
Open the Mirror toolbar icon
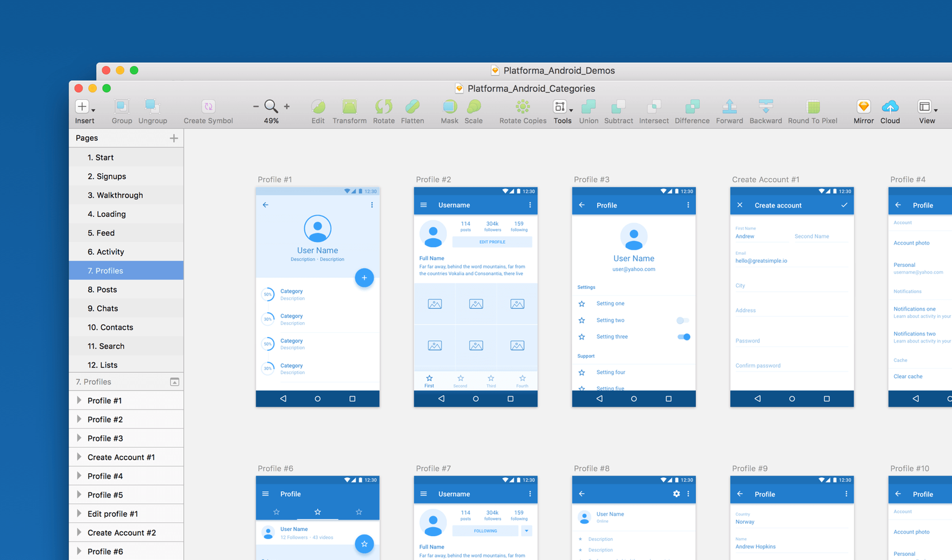863,106
